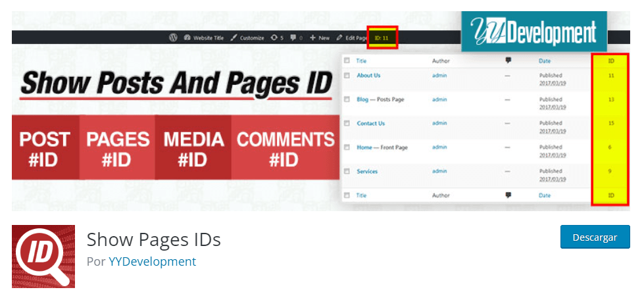Click the Author column header at top
Screen dimensions: 644x296
(441, 61)
